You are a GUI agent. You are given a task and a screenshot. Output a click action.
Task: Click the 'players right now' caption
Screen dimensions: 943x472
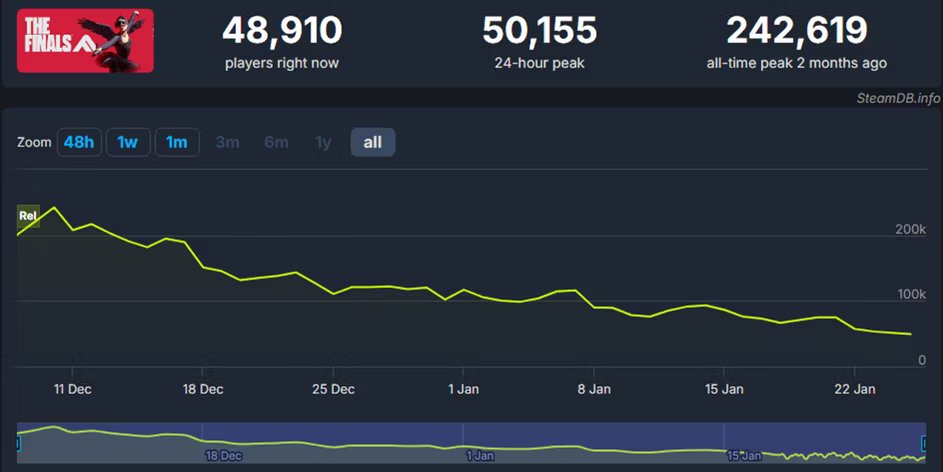click(282, 63)
